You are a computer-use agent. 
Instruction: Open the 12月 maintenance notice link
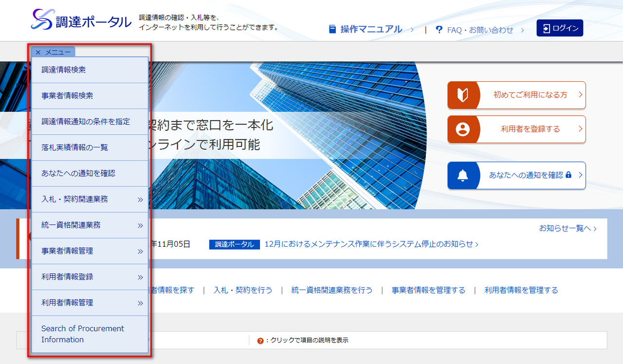coord(371,244)
